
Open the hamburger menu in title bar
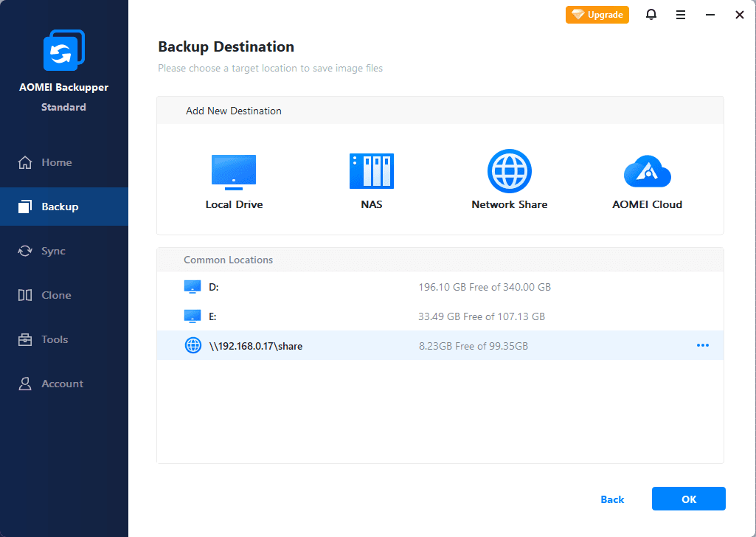pos(681,15)
